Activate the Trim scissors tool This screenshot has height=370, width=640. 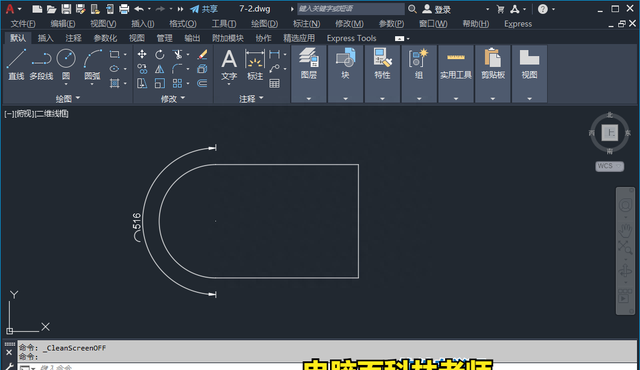pos(178,54)
